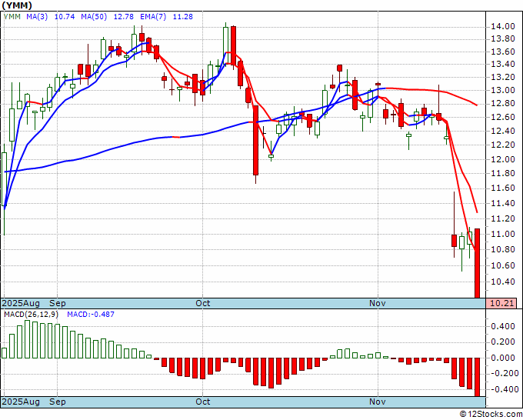Click the 11.00 price axis label

point(503,234)
